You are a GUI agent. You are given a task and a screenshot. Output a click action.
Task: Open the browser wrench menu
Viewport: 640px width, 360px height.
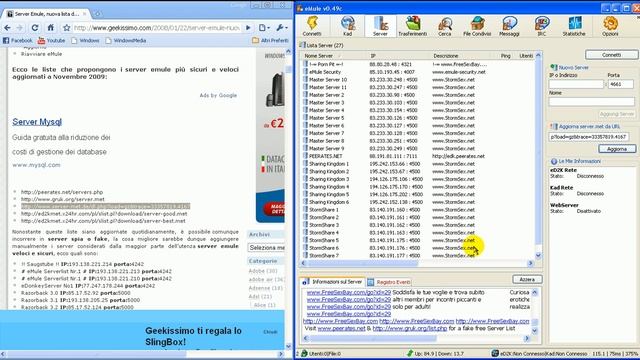click(281, 28)
